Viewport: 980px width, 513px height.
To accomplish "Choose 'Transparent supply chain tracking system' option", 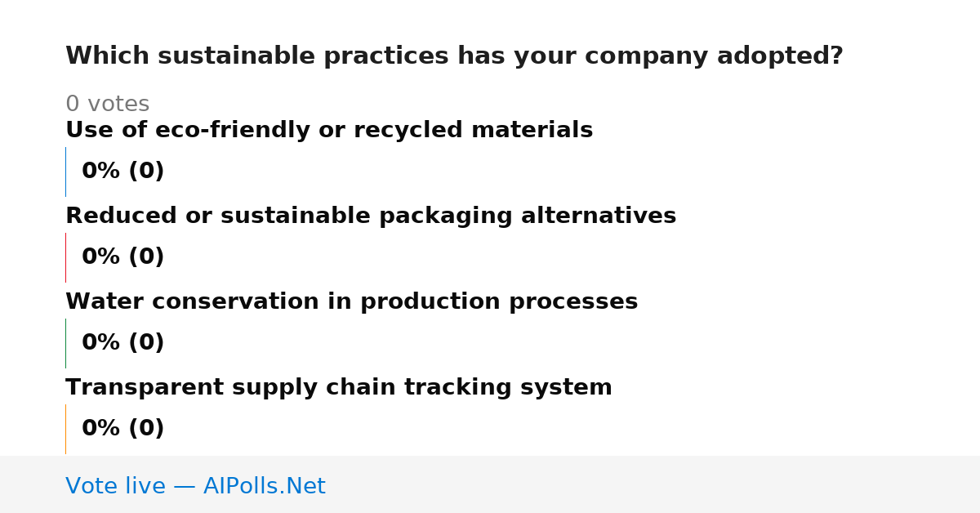I will pyautogui.click(x=339, y=388).
